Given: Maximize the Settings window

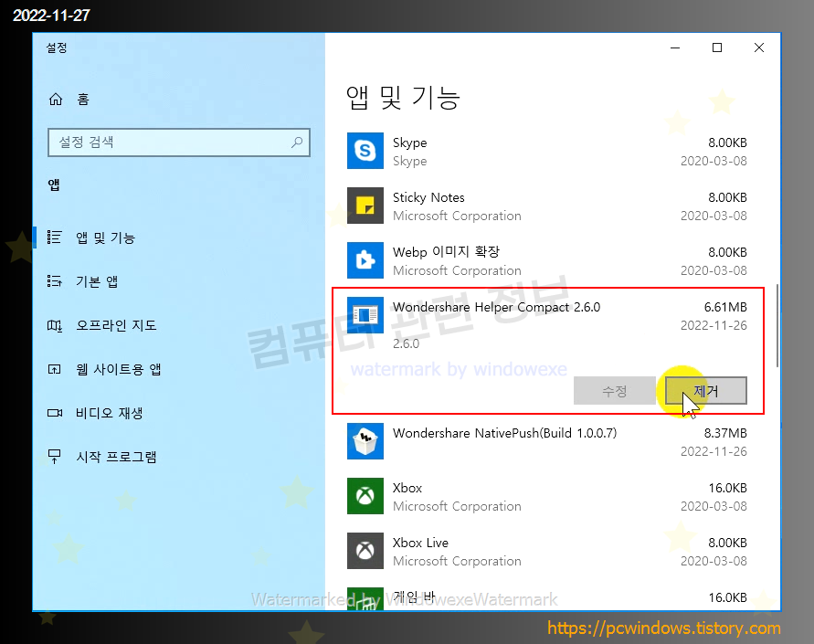Looking at the screenshot, I should (x=717, y=48).
